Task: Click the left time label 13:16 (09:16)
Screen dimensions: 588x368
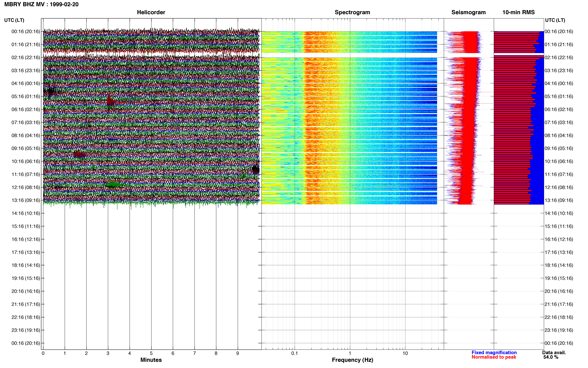Action: 26,200
